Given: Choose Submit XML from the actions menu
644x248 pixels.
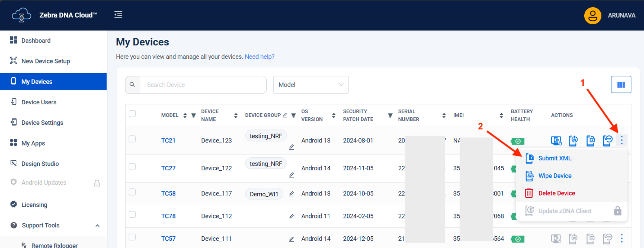Looking at the screenshot, I should [555, 158].
